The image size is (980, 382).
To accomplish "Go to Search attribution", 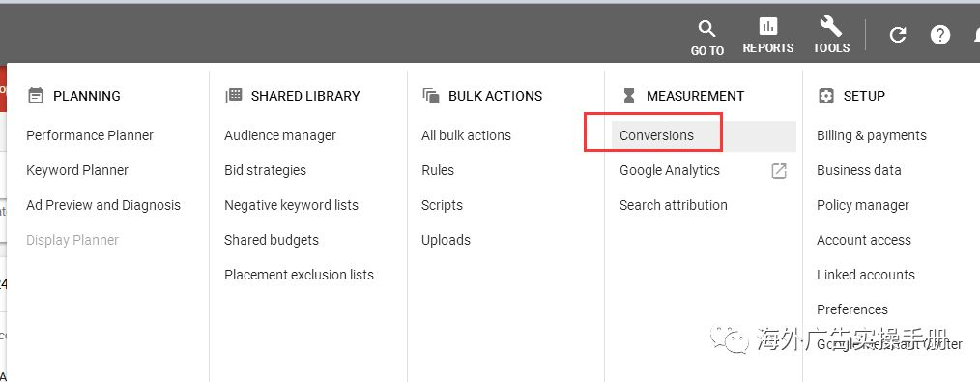I will (673, 205).
